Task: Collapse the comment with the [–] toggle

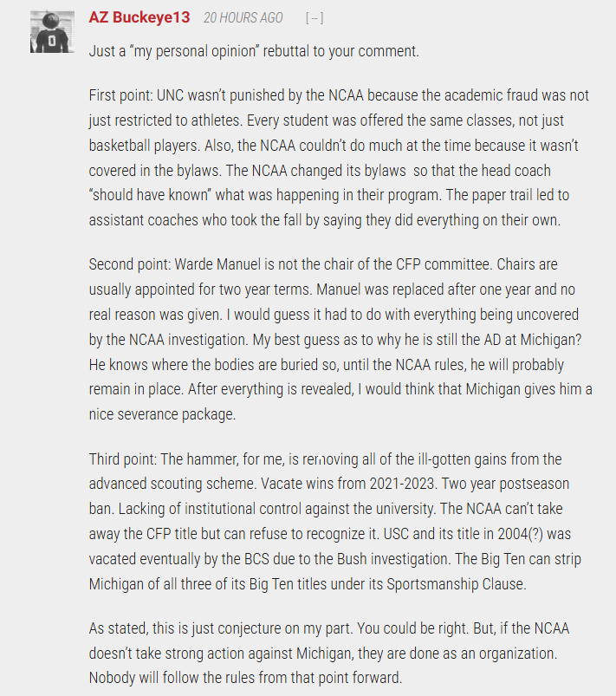Action: [x=314, y=18]
